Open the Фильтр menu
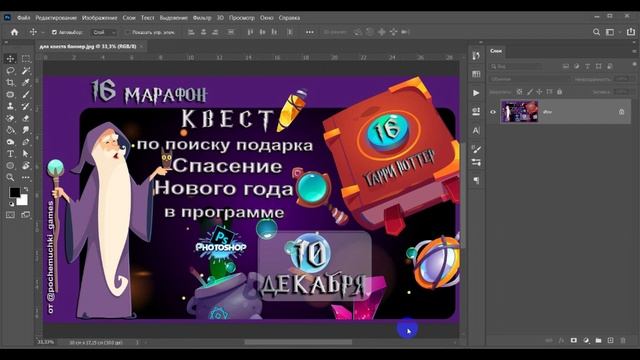 [202, 18]
